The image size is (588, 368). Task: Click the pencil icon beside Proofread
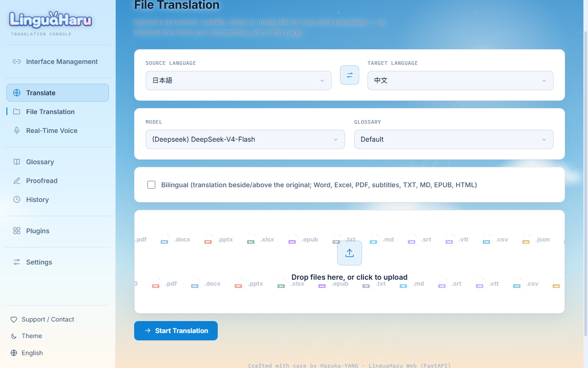17,181
